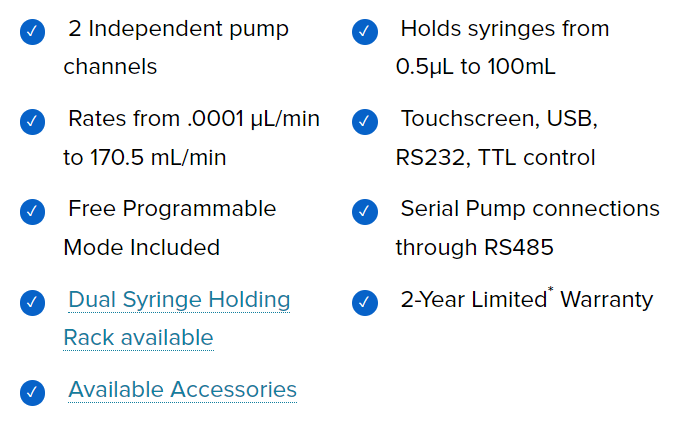The image size is (693, 435).
Task: Click the Free Programmable Mode Included text
Action: (172, 210)
